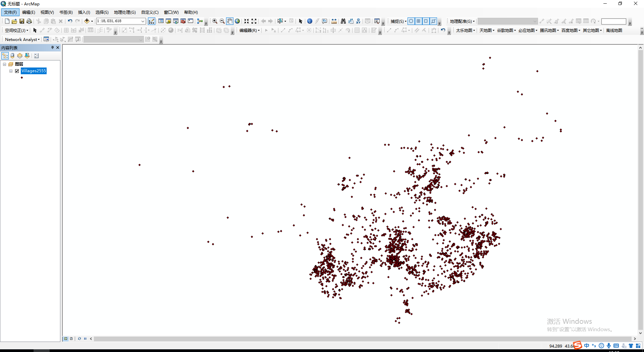Switch to List By Source view
This screenshot has width=644, height=352.
pos(12,56)
